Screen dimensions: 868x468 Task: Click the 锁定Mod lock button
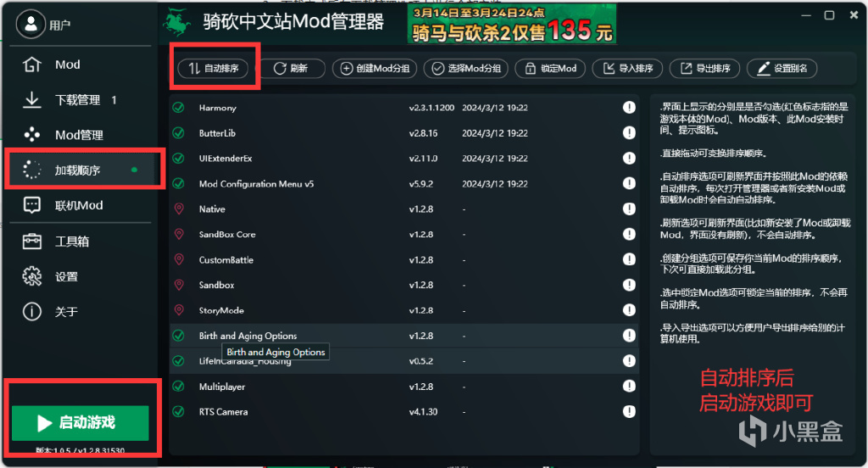click(x=550, y=68)
